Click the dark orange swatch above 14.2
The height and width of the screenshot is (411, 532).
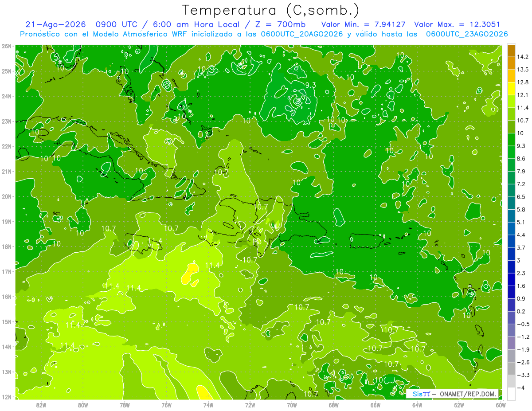click(x=511, y=51)
